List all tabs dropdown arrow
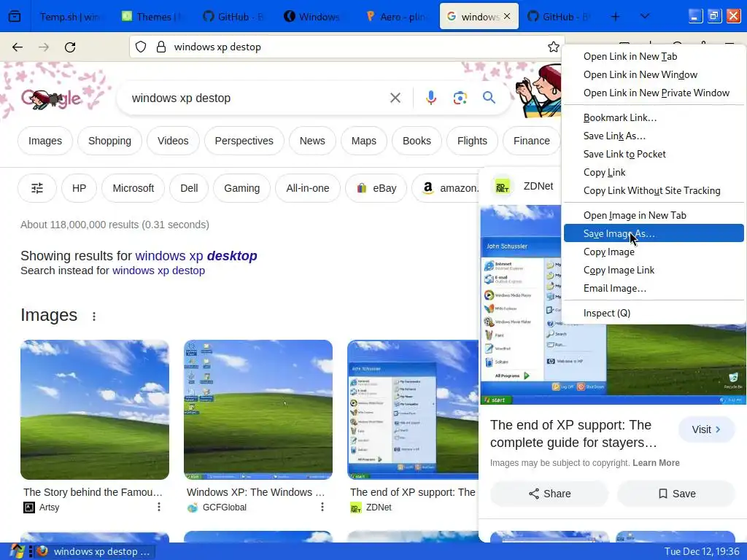 pyautogui.click(x=645, y=17)
